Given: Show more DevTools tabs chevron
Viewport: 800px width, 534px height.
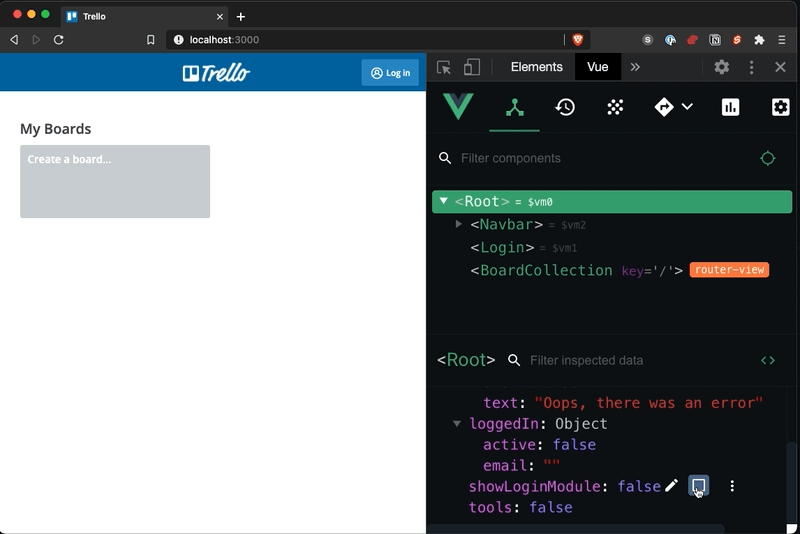Looking at the screenshot, I should pyautogui.click(x=635, y=67).
